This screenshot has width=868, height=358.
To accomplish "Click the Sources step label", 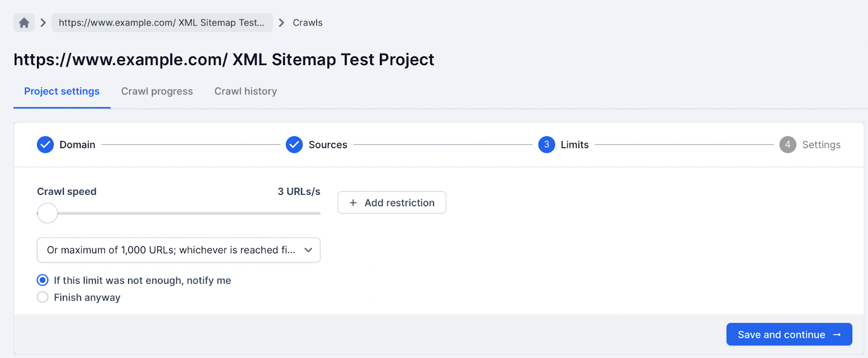I will click(328, 145).
